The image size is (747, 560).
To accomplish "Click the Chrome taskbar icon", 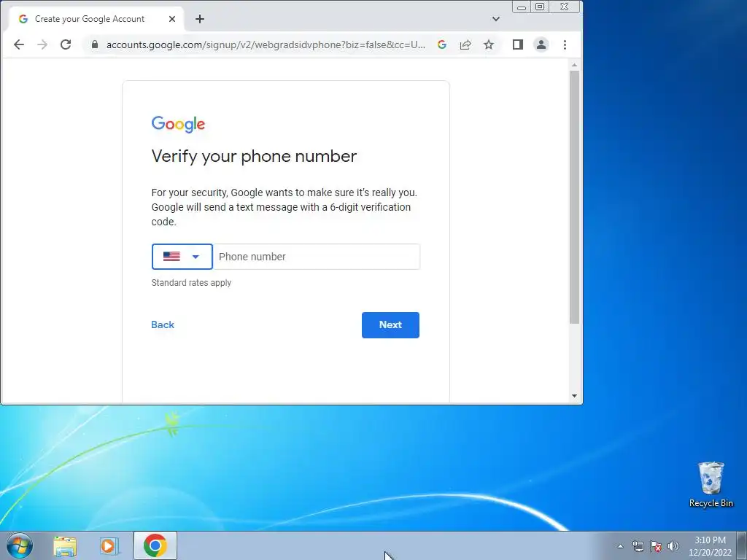I will (155, 545).
